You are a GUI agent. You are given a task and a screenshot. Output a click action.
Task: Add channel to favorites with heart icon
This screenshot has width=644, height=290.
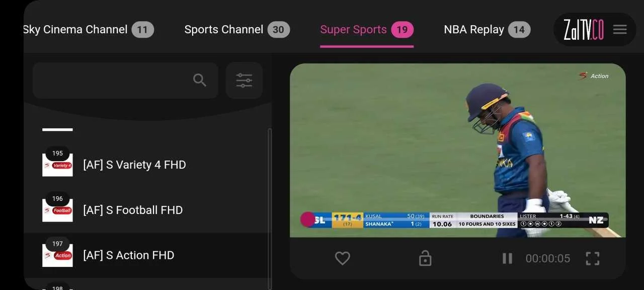tap(343, 258)
